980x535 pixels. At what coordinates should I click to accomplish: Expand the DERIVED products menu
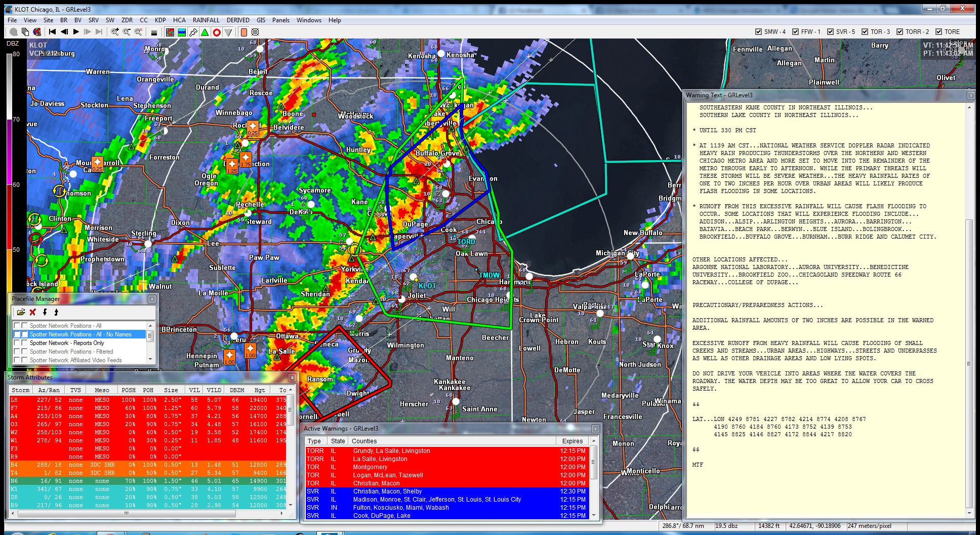pyautogui.click(x=238, y=20)
